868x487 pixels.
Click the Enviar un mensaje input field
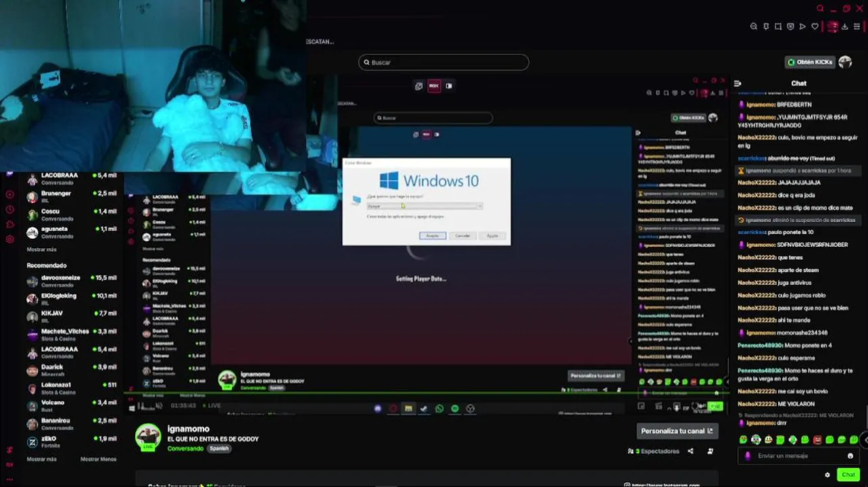click(x=798, y=456)
